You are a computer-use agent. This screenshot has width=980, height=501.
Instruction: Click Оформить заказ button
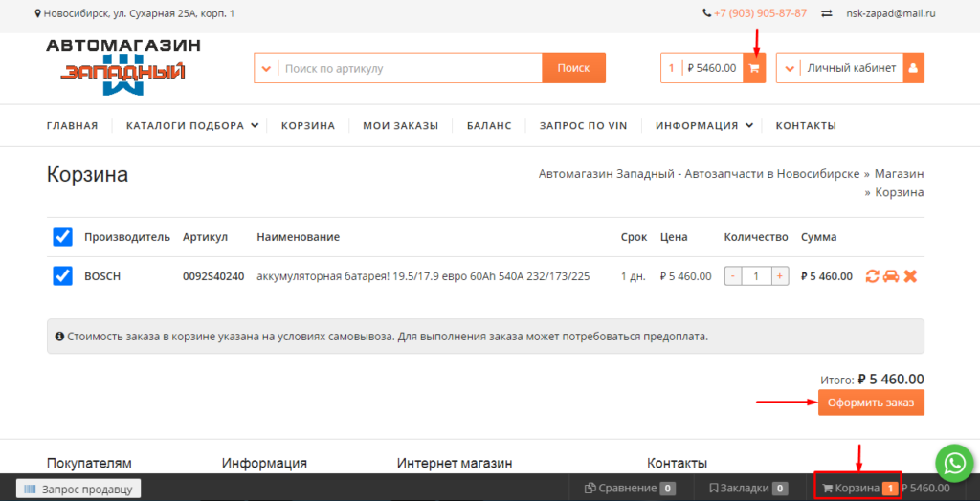pyautogui.click(x=871, y=403)
